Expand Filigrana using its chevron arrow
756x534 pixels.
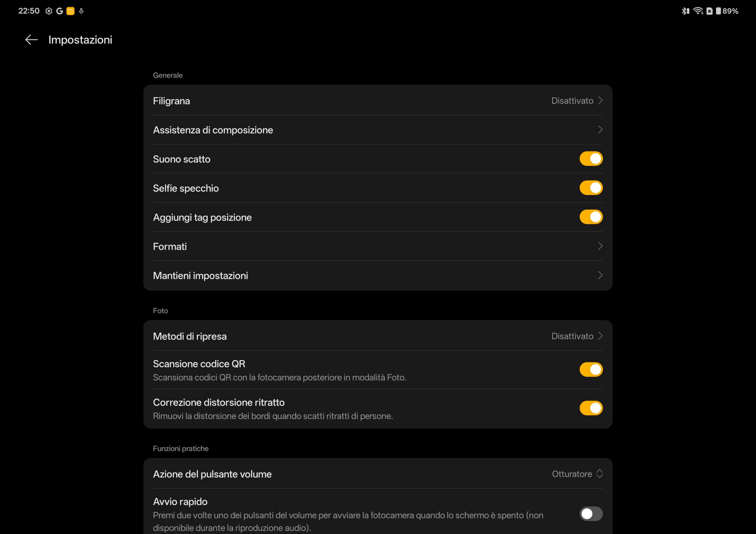coord(600,100)
